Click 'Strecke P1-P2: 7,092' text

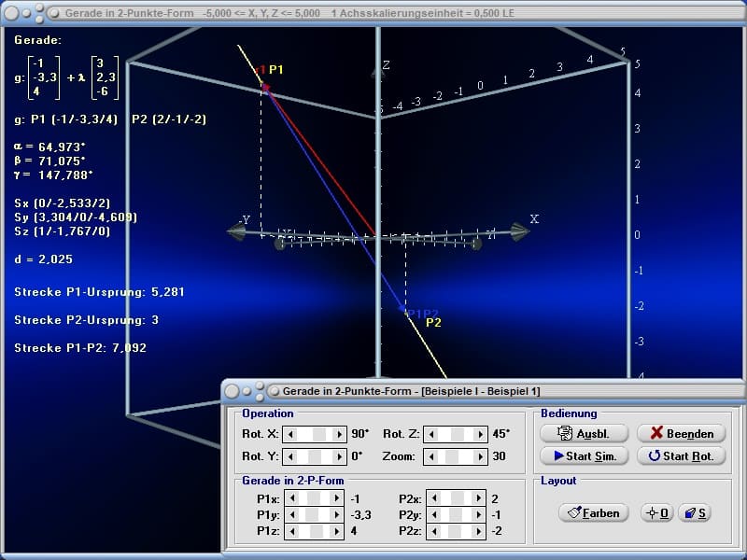coord(80,347)
